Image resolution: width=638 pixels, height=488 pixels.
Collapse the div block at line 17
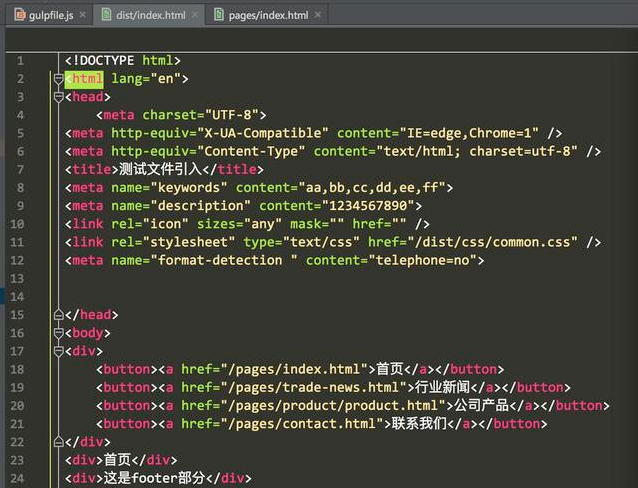(x=58, y=351)
